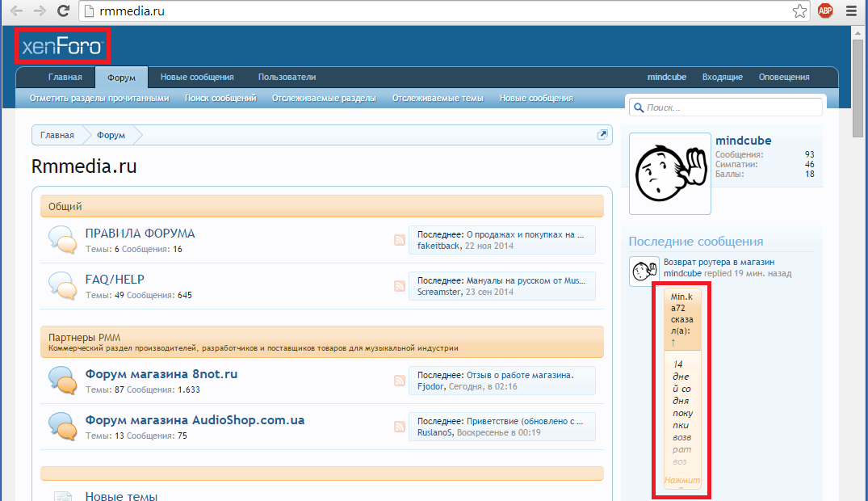Image resolution: width=868 pixels, height=501 pixels.
Task: Click the speech bubble icon beside AudioShop.com.ua forum
Action: [x=62, y=427]
